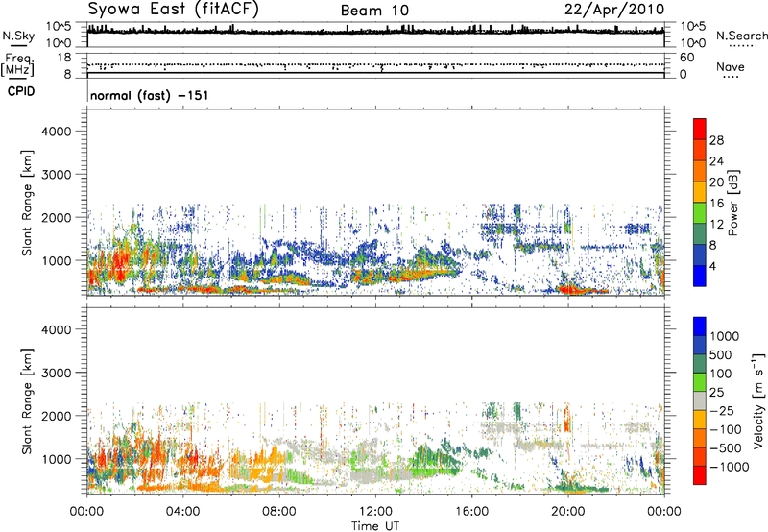The image size is (768, 532).
Task: Click the 'Beam 10' label
Action: point(374,11)
